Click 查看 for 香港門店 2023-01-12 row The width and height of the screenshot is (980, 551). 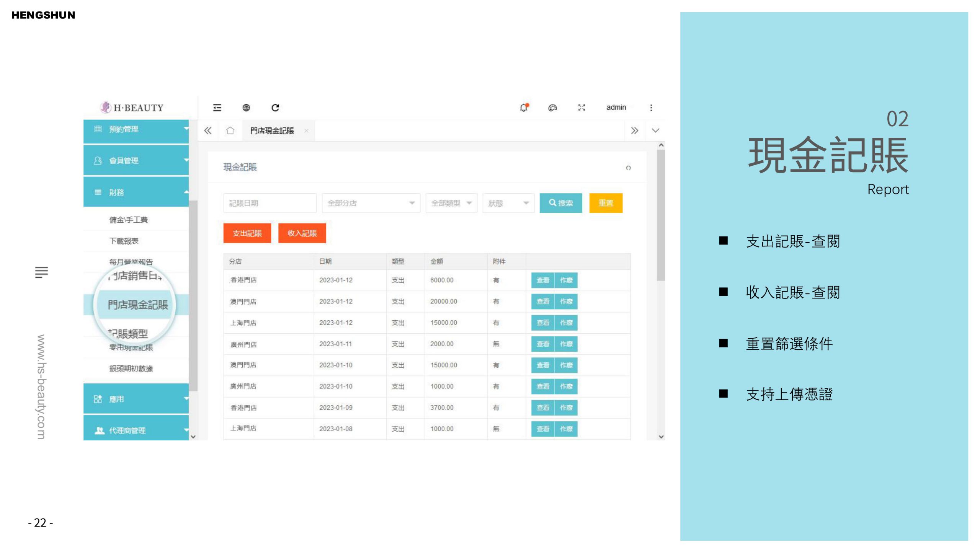tap(543, 280)
